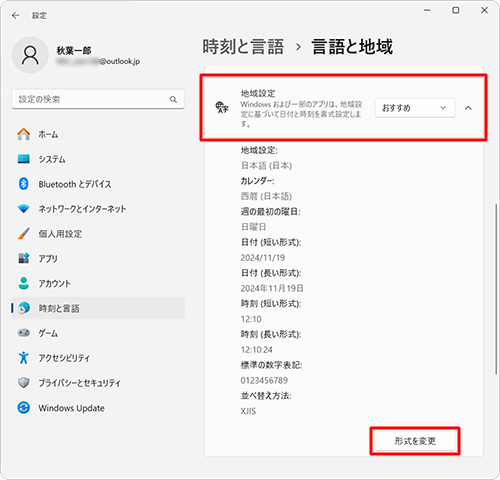Click the アクセシビリティ figure icon

(x=24, y=358)
